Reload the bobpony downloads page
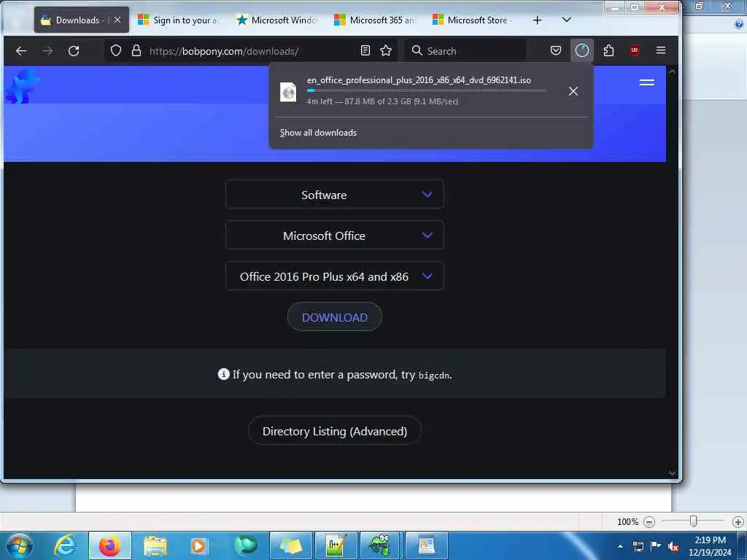 click(x=74, y=50)
